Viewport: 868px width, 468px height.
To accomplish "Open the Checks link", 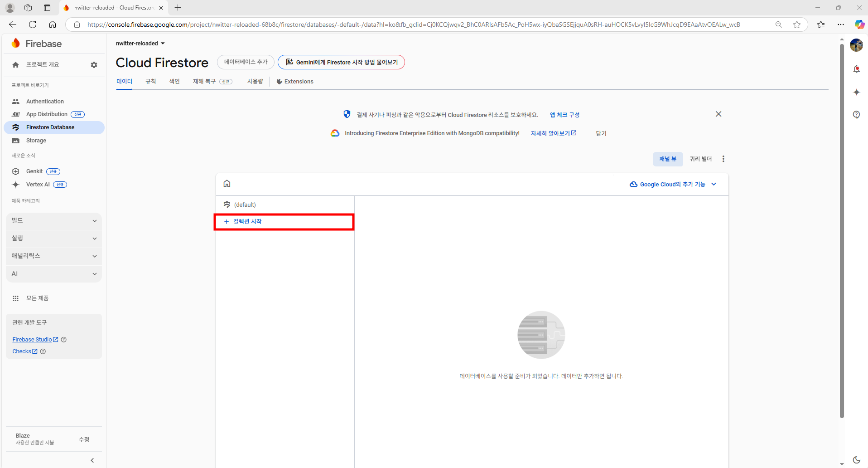I will 24,351.
